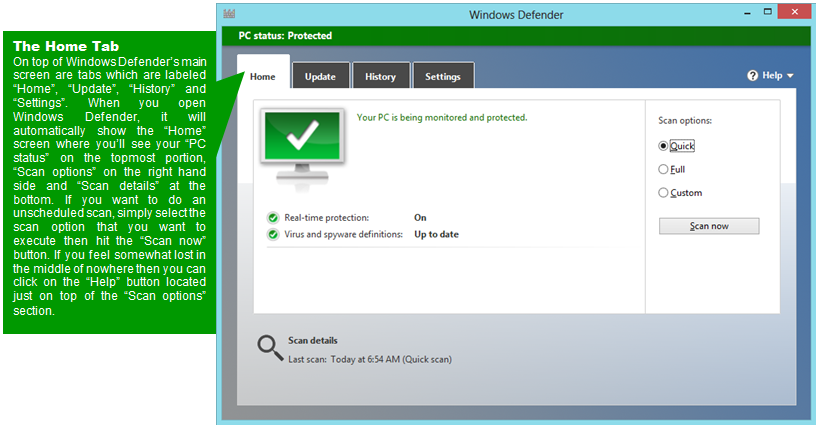The image size is (820, 429).
Task: Click the Virus and spyware definitions check icon
Action: [273, 234]
